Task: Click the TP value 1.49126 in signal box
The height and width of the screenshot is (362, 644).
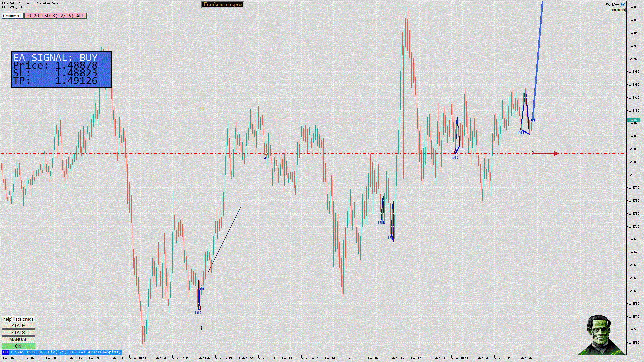Action: pos(76,81)
